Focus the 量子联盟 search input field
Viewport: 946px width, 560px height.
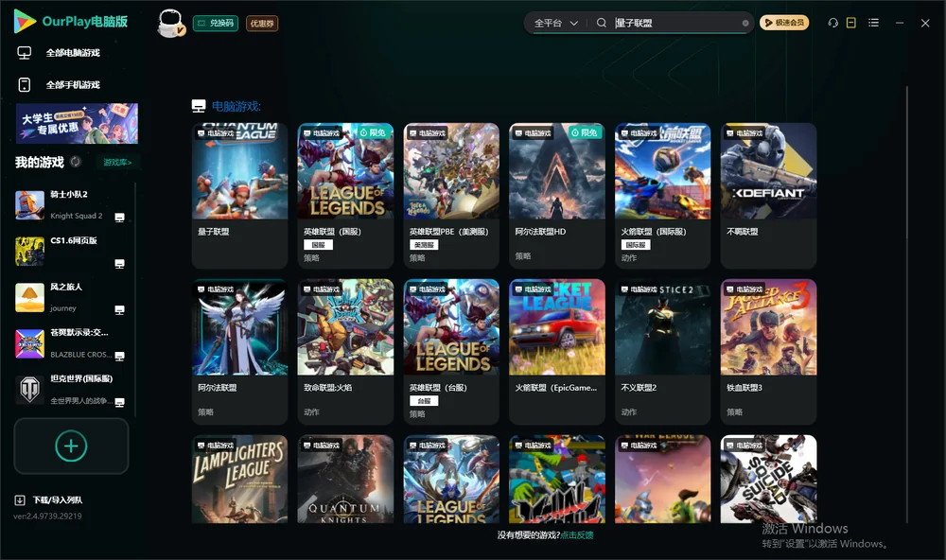point(675,23)
